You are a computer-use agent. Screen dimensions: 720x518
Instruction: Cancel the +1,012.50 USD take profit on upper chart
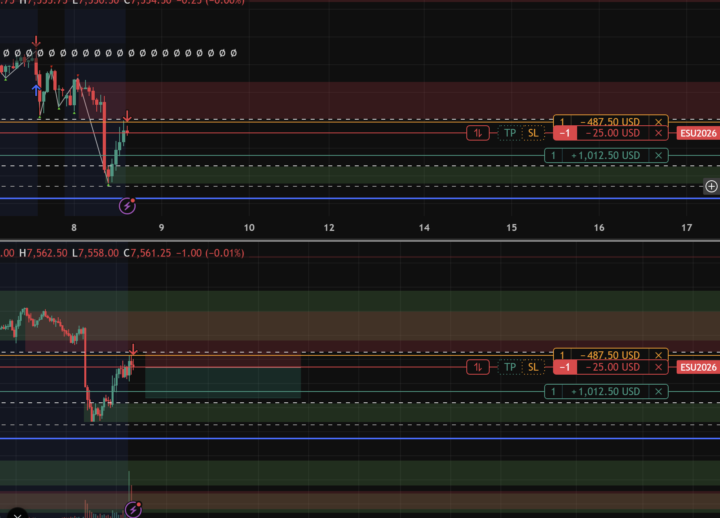[658, 156]
